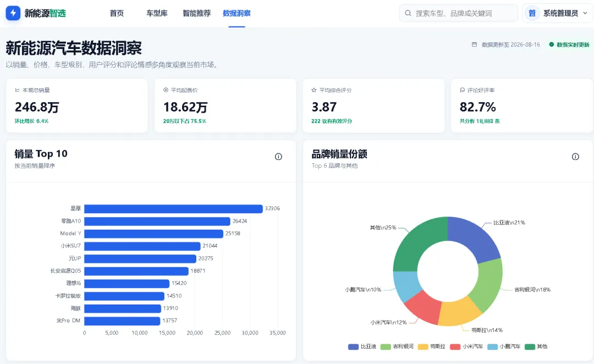Click the 长安启源Q05 sales bar

tap(136, 271)
